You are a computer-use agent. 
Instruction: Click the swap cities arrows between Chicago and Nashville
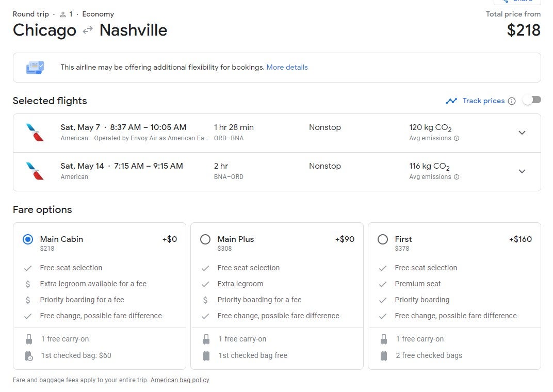88,30
